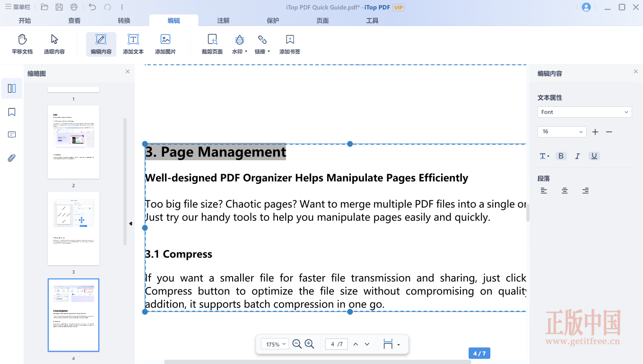Close the 编辑内容 properties panel
Screen dimensions: 643x364
(x=635, y=71)
